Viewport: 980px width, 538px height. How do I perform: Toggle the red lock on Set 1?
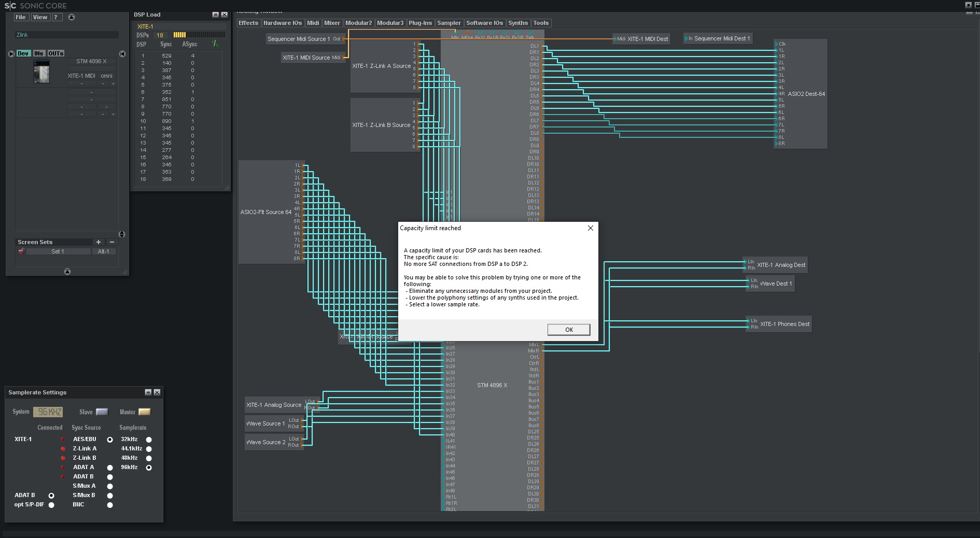point(21,251)
